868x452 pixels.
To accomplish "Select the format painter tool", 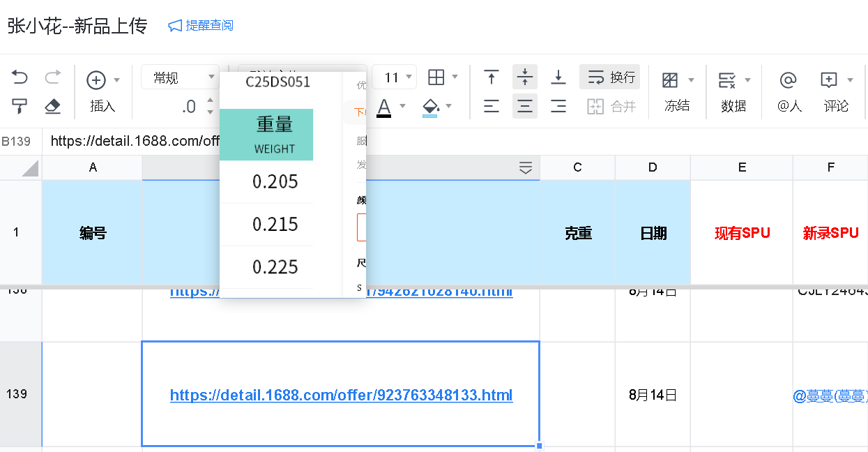I will pos(20,106).
